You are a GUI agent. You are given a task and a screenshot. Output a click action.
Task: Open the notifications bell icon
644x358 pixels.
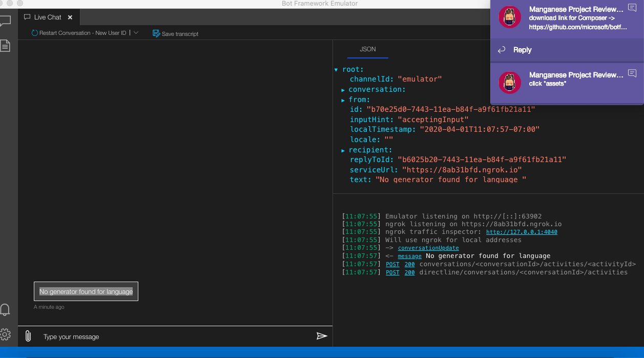(x=5, y=309)
